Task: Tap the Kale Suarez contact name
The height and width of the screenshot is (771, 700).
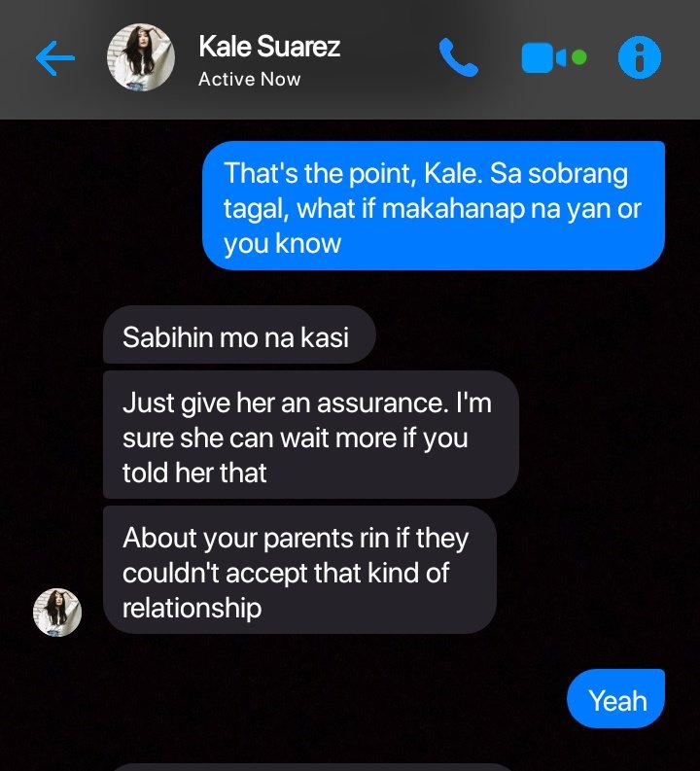Action: [269, 47]
